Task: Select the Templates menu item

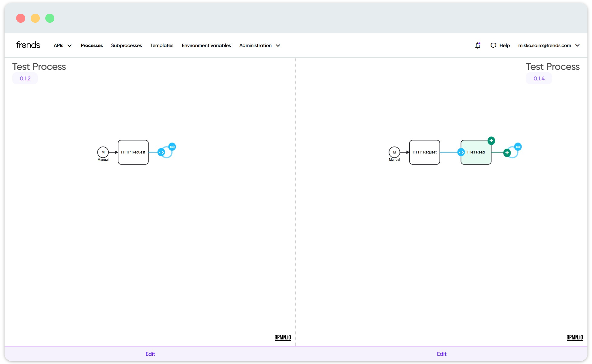Action: [x=162, y=45]
